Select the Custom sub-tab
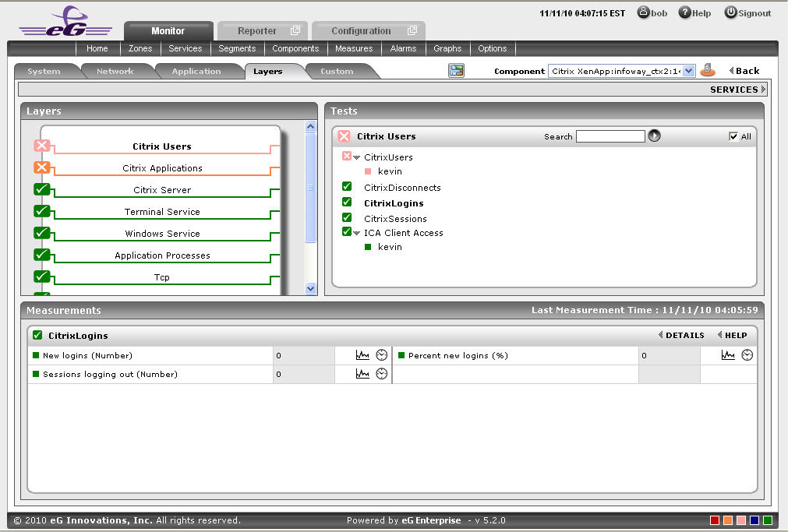This screenshot has width=788, height=532. coord(337,72)
